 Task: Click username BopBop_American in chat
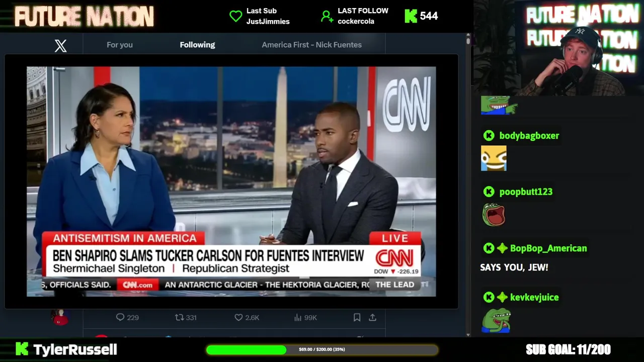coord(548,248)
